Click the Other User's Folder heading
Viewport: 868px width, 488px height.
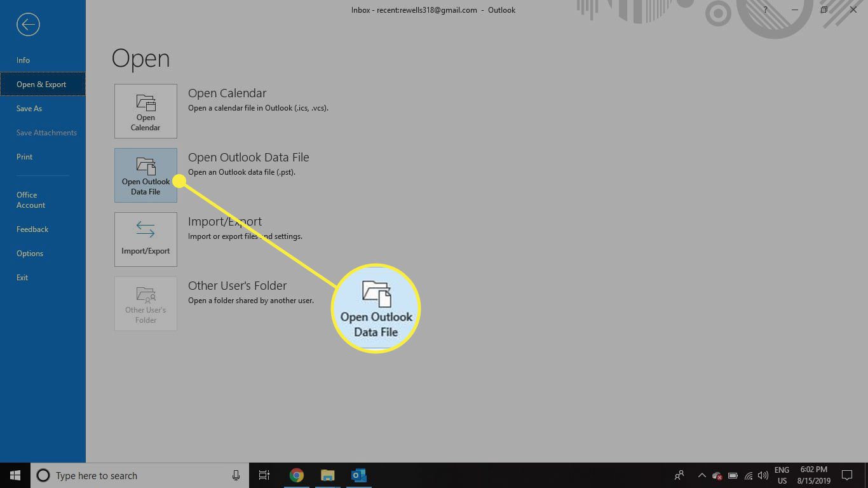click(x=237, y=286)
